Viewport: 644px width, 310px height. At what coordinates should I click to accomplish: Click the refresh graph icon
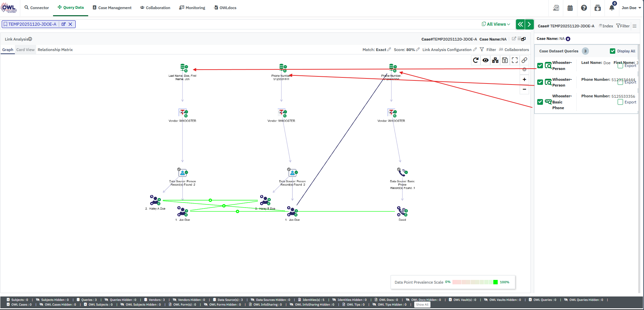[476, 60]
